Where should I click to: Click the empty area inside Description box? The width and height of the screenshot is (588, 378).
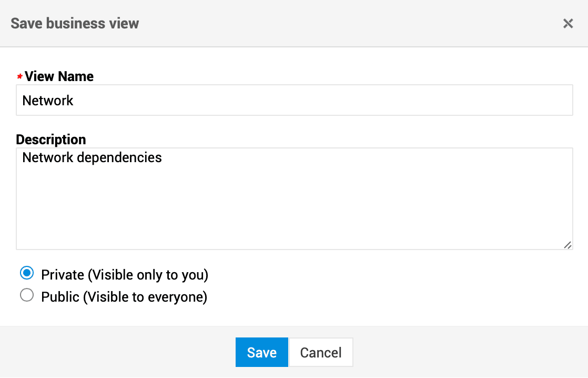(295, 211)
